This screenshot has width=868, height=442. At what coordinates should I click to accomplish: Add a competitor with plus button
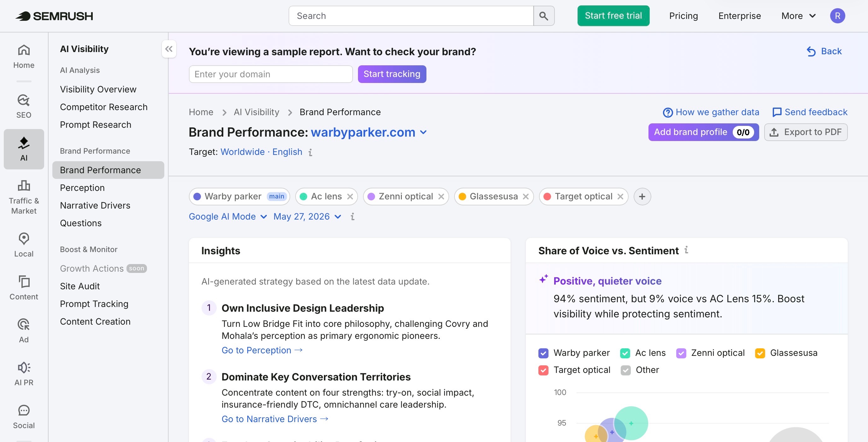[642, 197]
